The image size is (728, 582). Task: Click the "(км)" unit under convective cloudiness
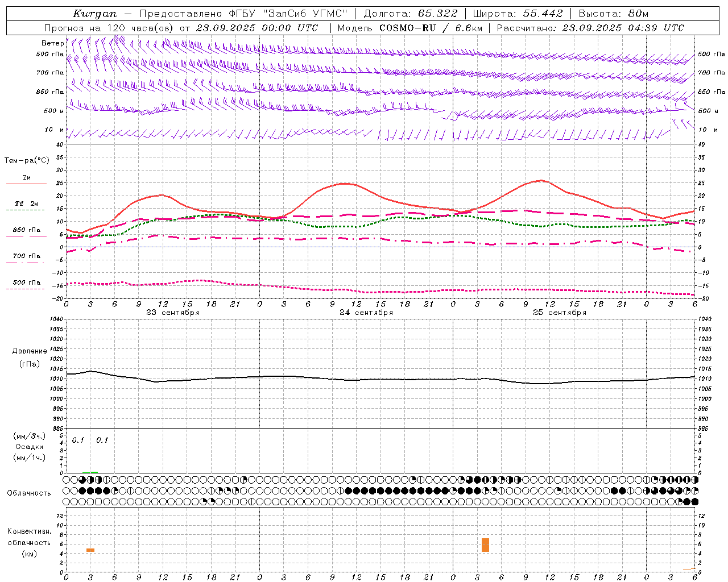pyautogui.click(x=29, y=554)
